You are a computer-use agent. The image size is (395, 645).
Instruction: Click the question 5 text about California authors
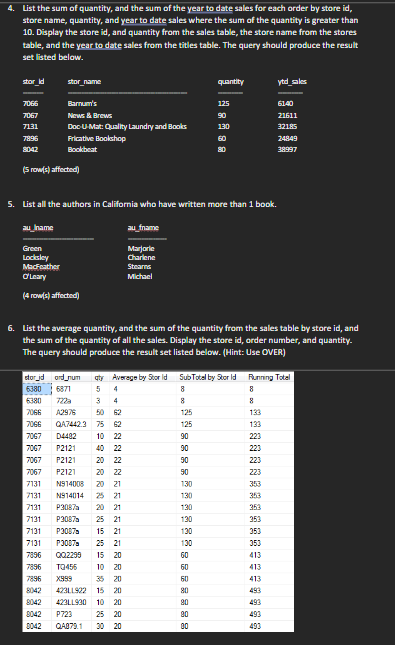149,204
